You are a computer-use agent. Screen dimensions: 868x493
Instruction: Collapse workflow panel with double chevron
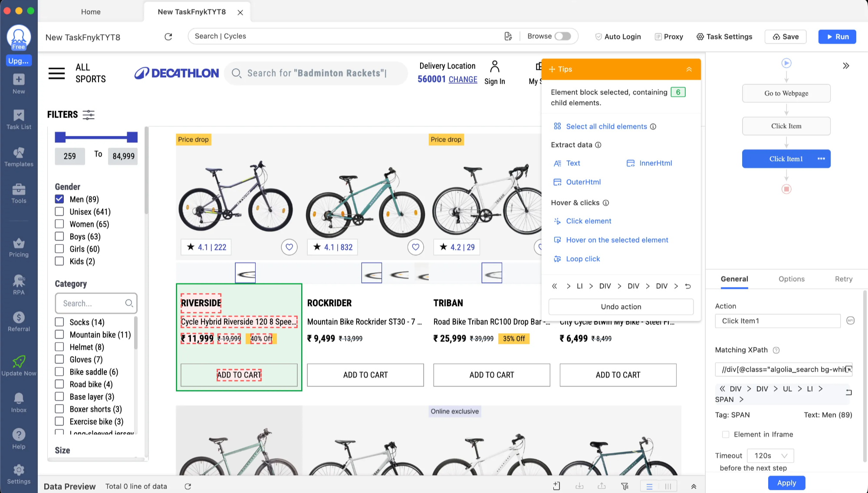coord(846,66)
